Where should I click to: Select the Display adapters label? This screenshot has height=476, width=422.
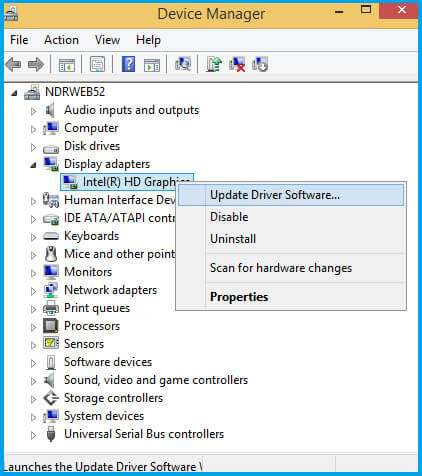click(x=107, y=164)
